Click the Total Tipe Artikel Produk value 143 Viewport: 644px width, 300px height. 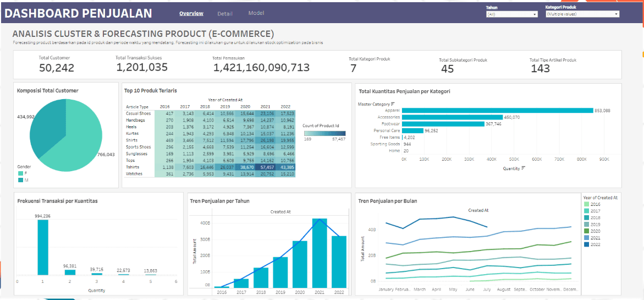tap(540, 69)
